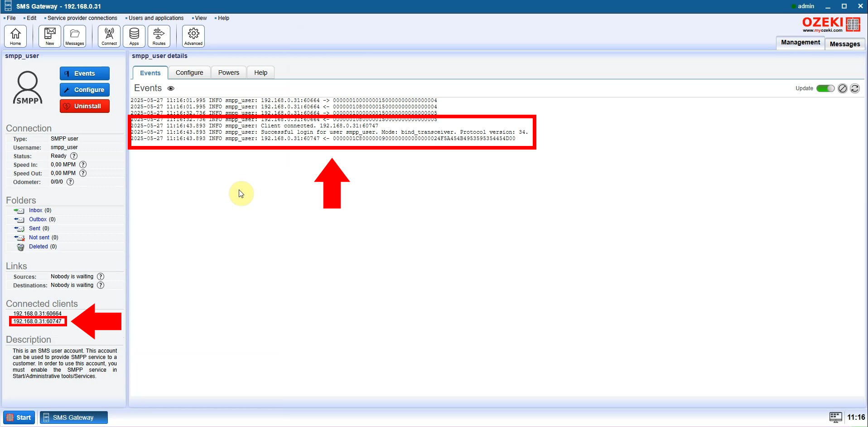This screenshot has height=427, width=868.
Task: Open Service provider connections menu
Action: [82, 18]
